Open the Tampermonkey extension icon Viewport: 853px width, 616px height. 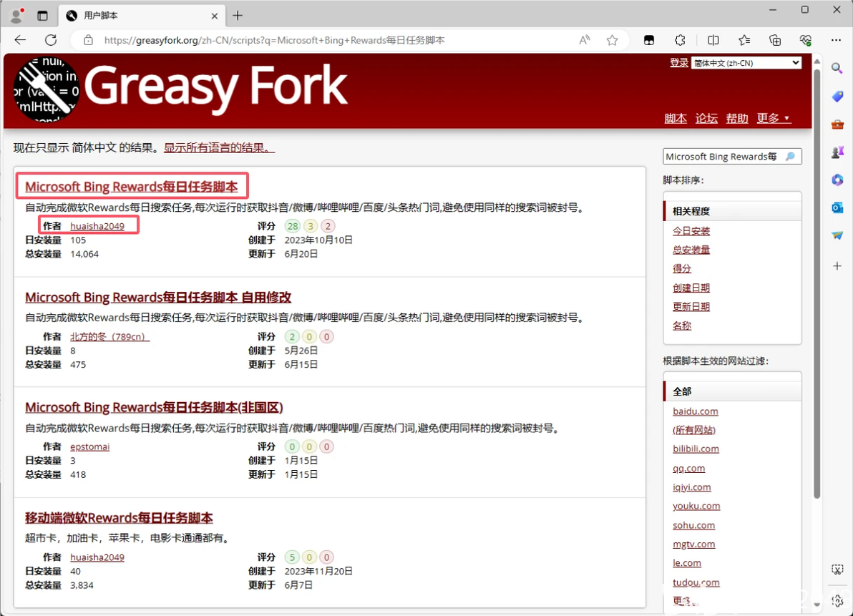[649, 39]
